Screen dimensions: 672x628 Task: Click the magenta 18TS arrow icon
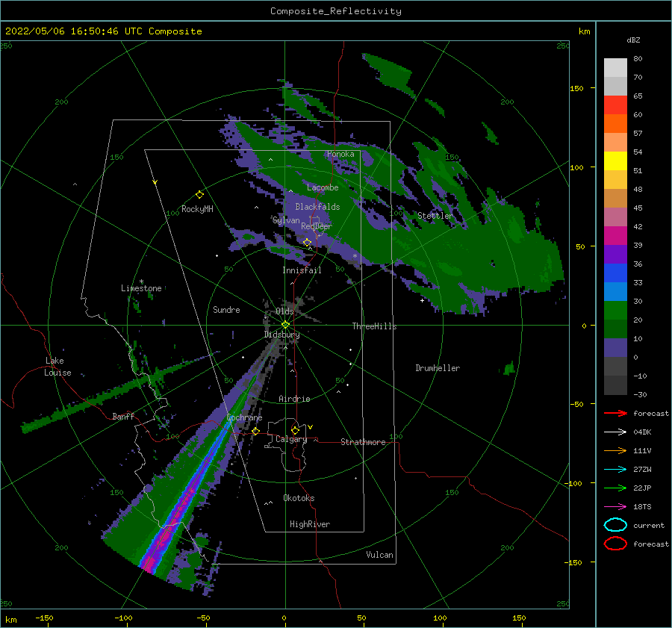(615, 507)
